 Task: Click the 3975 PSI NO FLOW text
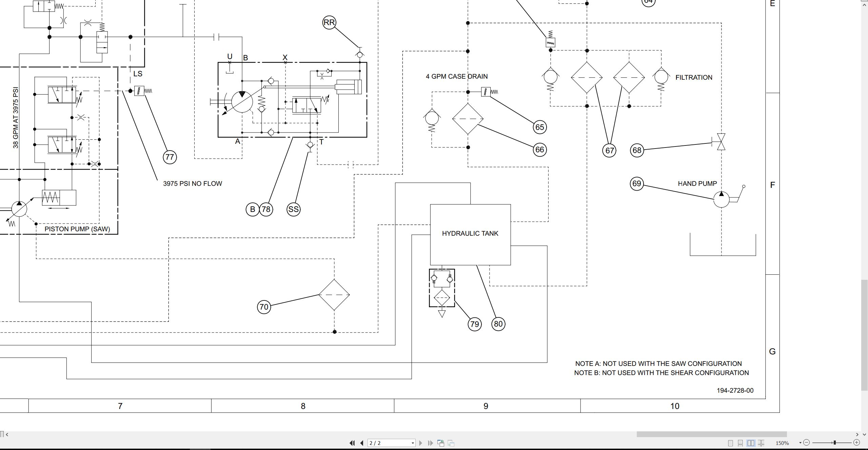(193, 183)
